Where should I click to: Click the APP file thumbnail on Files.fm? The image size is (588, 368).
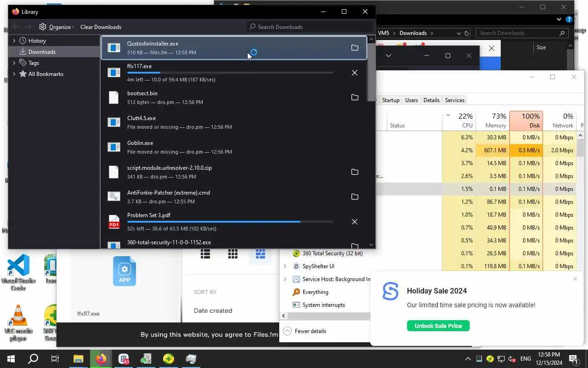(124, 271)
